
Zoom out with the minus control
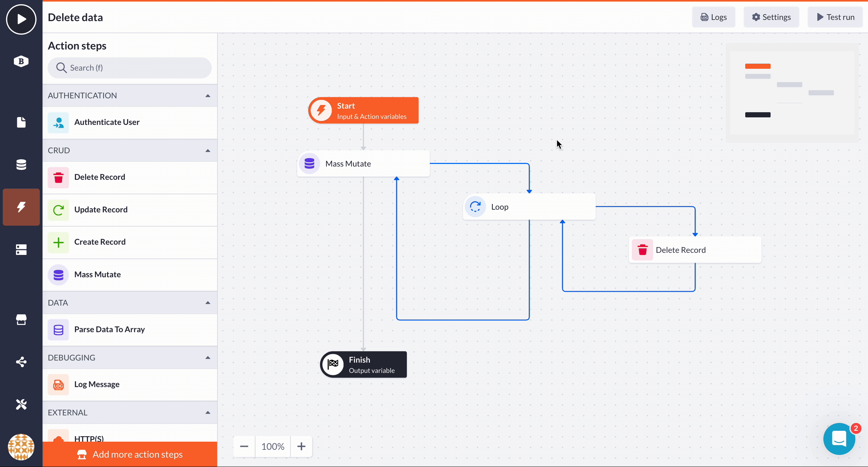click(x=244, y=446)
